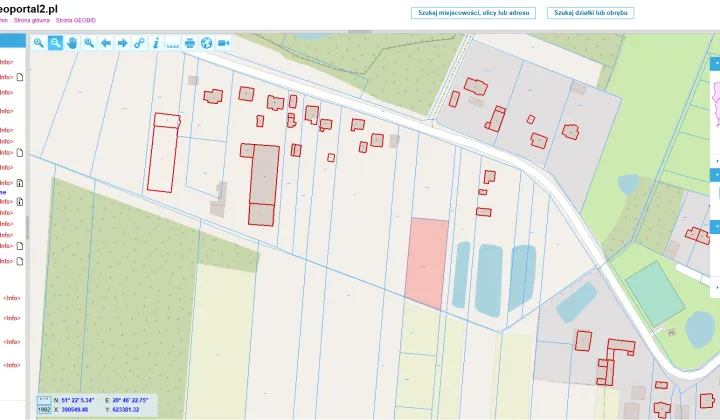Go to next map view arrow
Screen dimensions: 720x420
pos(123,43)
